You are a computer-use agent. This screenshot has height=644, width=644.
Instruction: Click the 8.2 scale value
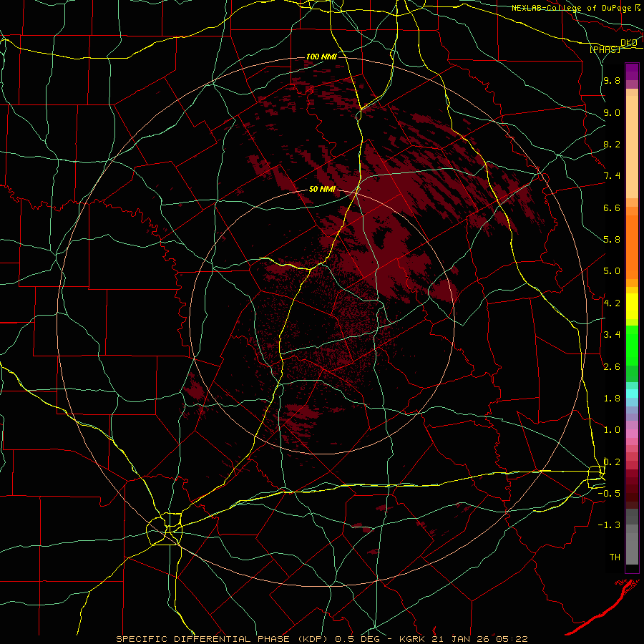pyautogui.click(x=612, y=144)
